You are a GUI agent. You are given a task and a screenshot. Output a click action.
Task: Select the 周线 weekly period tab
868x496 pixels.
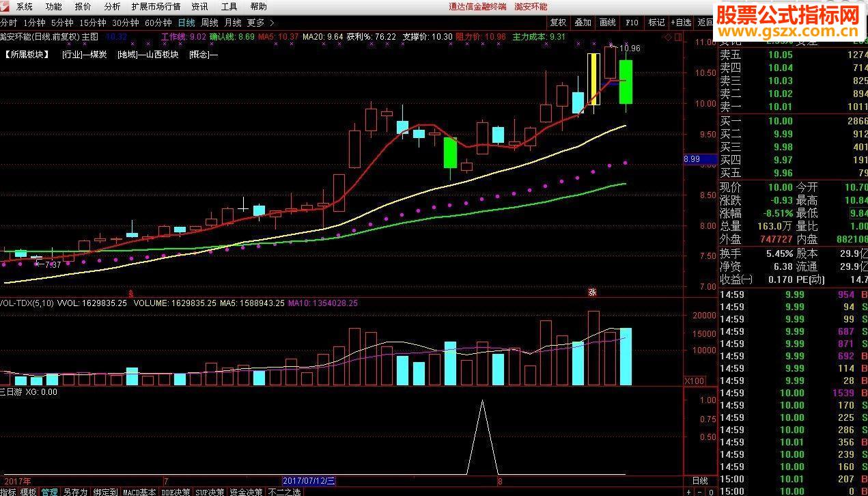(209, 23)
